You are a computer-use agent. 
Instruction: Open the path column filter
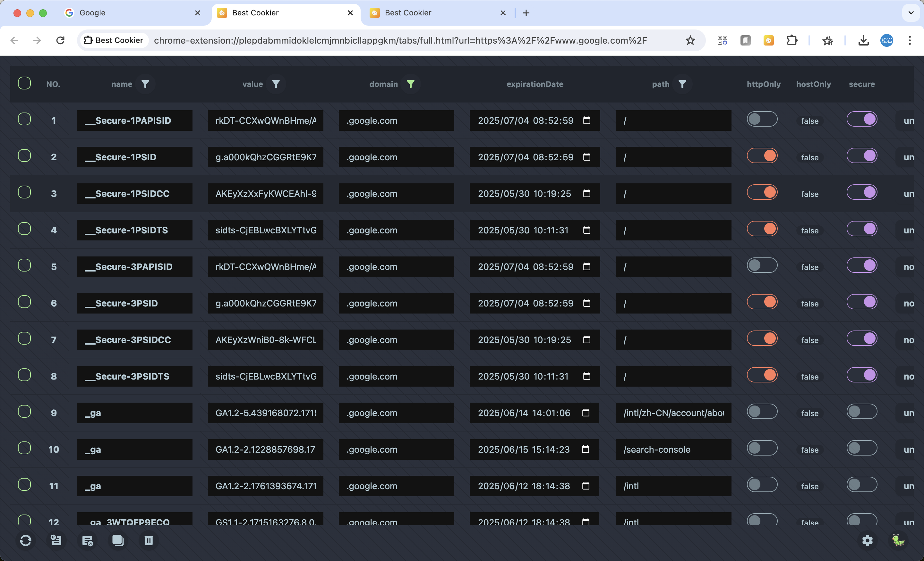(x=682, y=84)
